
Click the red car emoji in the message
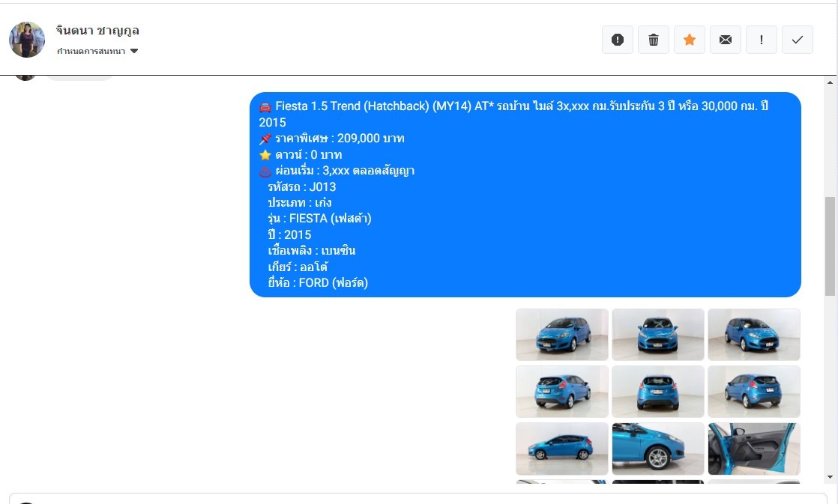[265, 107]
